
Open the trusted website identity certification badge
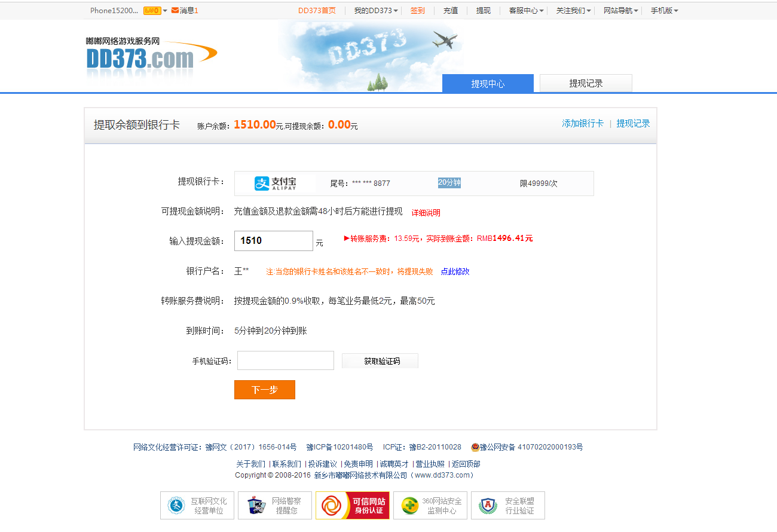[353, 506]
